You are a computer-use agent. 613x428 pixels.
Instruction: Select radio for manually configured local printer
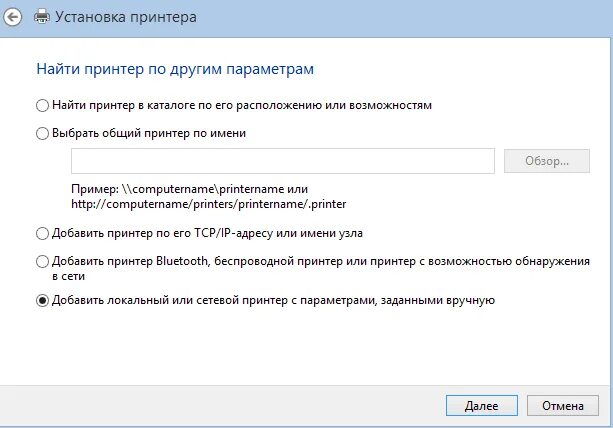point(42,301)
